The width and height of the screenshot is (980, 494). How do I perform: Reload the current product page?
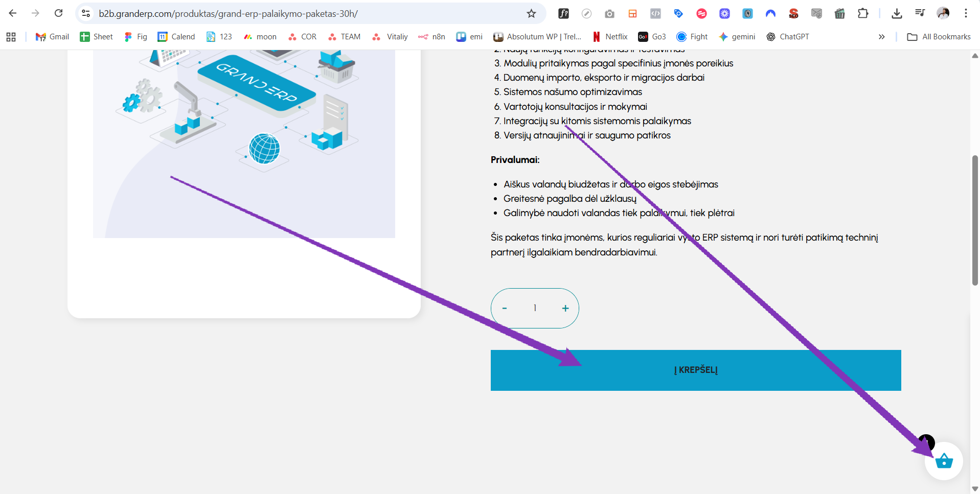pos(59,13)
